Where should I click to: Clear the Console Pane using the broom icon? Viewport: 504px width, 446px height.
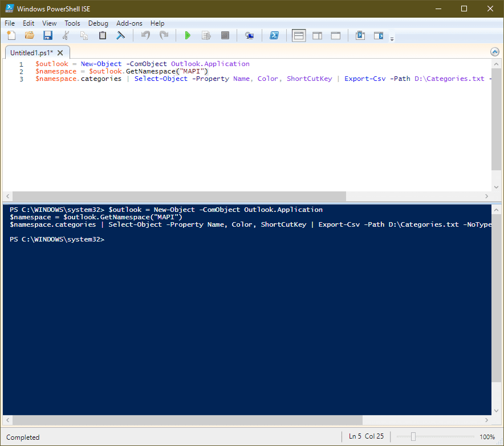[x=120, y=35]
